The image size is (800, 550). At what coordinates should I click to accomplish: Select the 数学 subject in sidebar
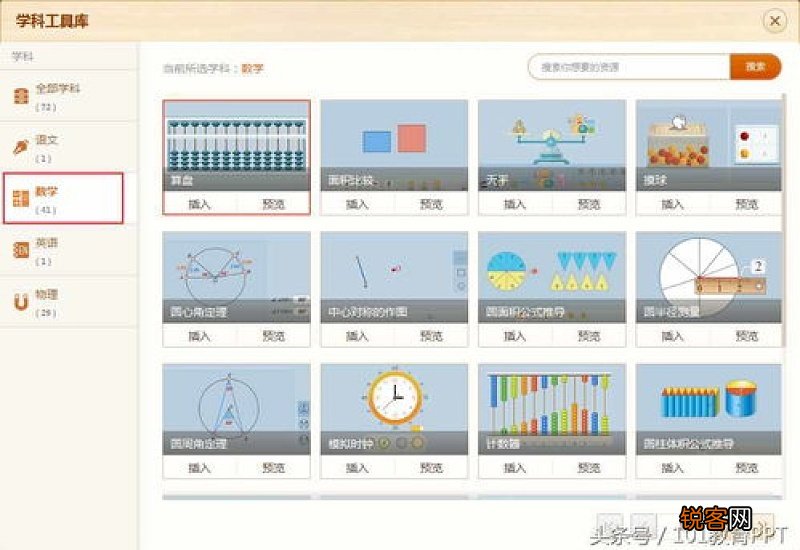coord(63,198)
